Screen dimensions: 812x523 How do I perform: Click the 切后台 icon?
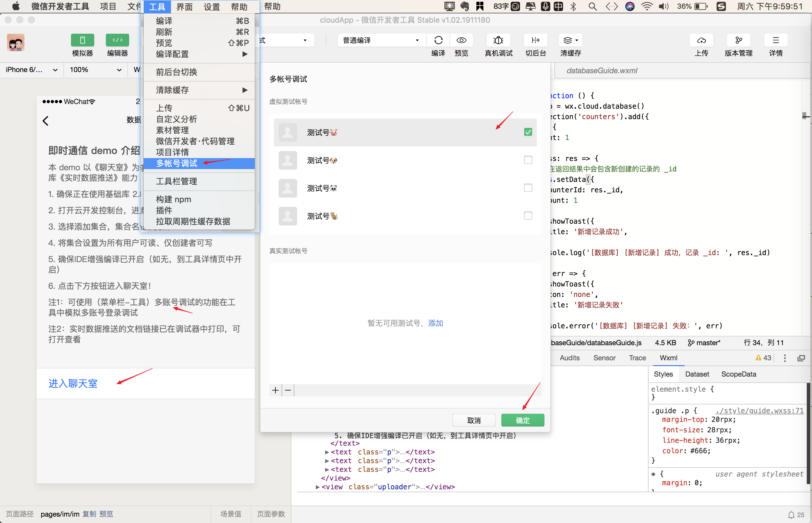pos(535,40)
